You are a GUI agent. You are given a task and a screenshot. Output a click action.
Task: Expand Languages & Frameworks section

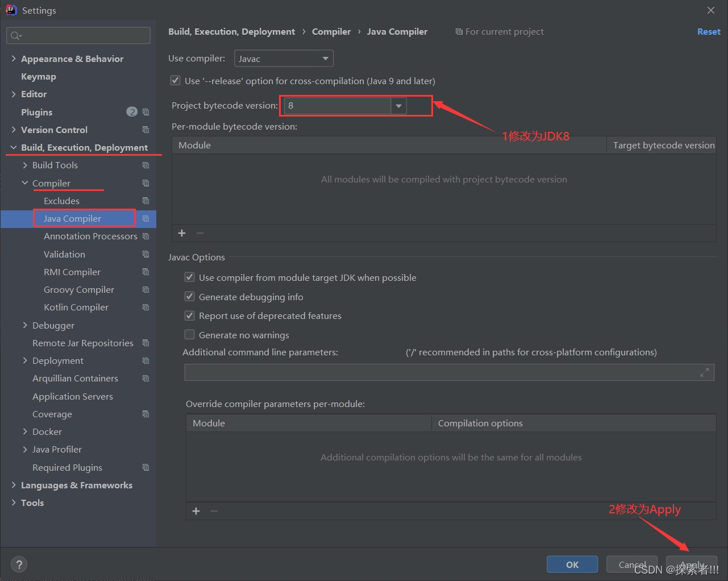[14, 485]
